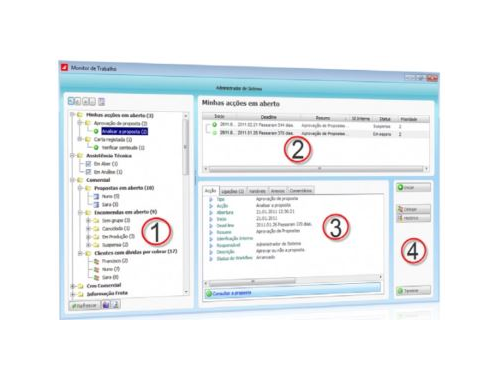496x375 pixels.
Task: Expand the 'Em Produção (3)' subfolder
Action: [x=88, y=236]
